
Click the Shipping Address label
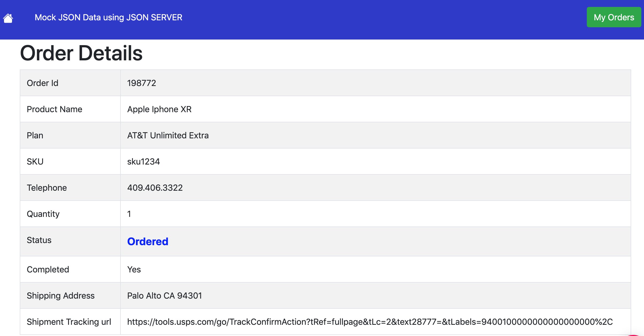pos(60,296)
